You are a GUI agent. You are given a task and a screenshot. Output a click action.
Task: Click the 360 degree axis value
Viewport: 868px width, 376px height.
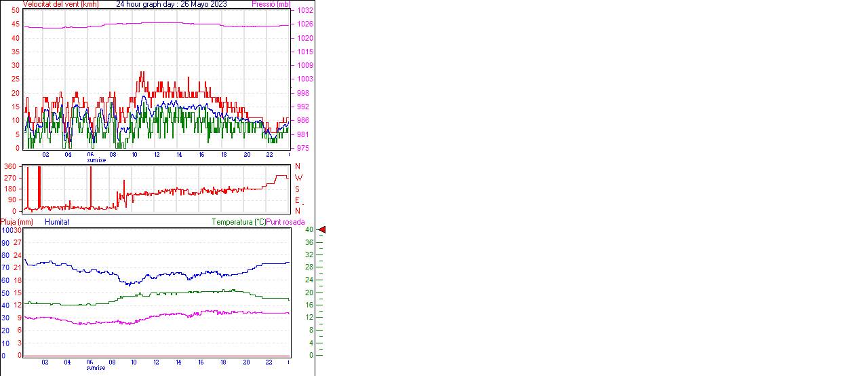[10, 166]
